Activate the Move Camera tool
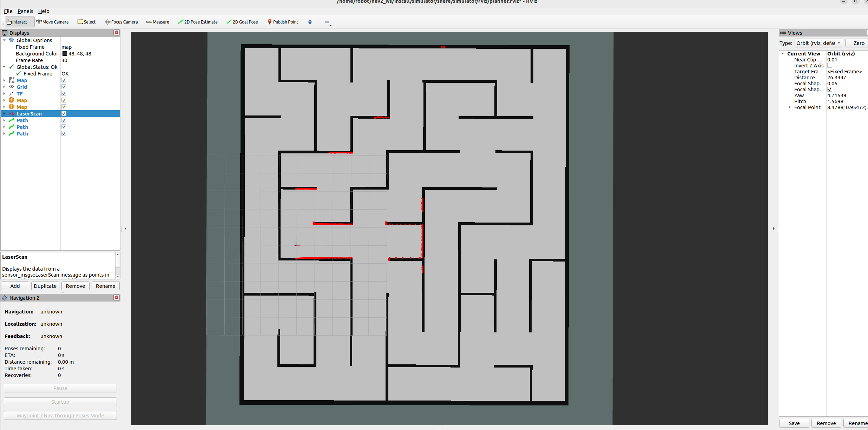Screen dimensions: 868x430 [x=52, y=21]
